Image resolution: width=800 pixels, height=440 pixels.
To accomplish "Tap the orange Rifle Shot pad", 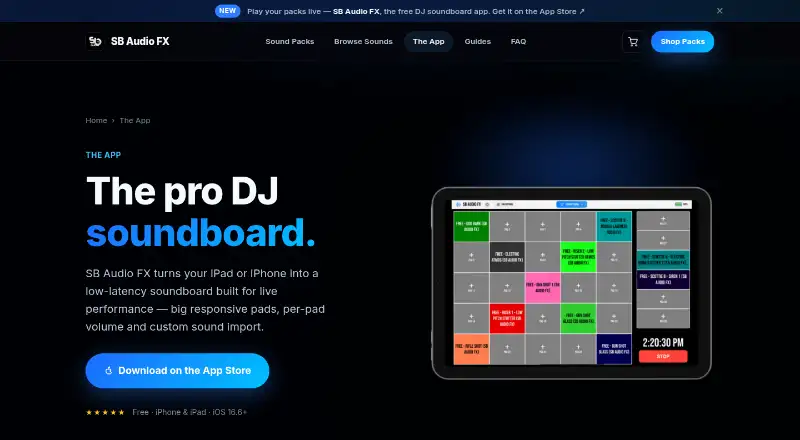I will (x=471, y=349).
